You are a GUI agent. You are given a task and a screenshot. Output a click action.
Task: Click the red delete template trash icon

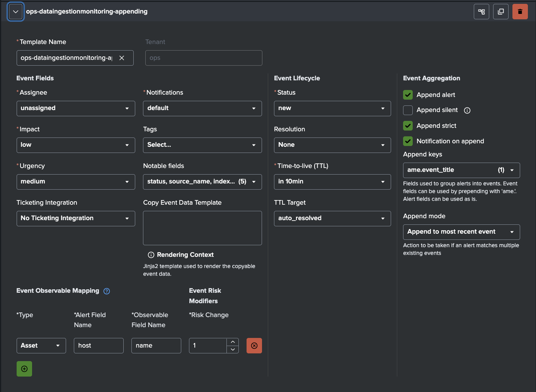coord(520,12)
